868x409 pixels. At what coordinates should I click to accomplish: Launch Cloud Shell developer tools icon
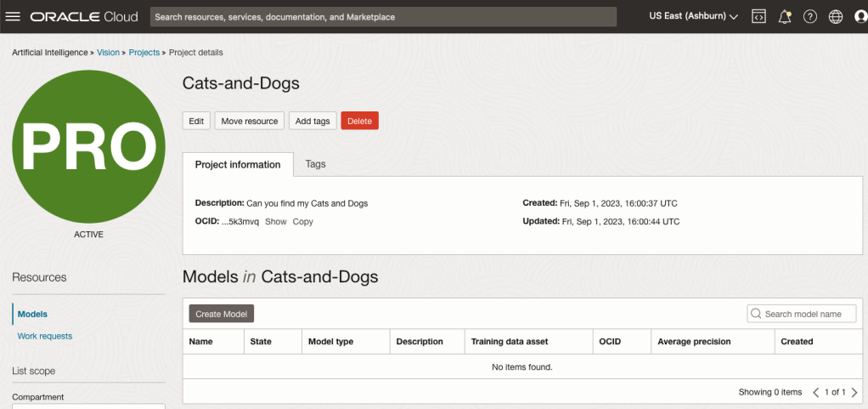point(759,17)
